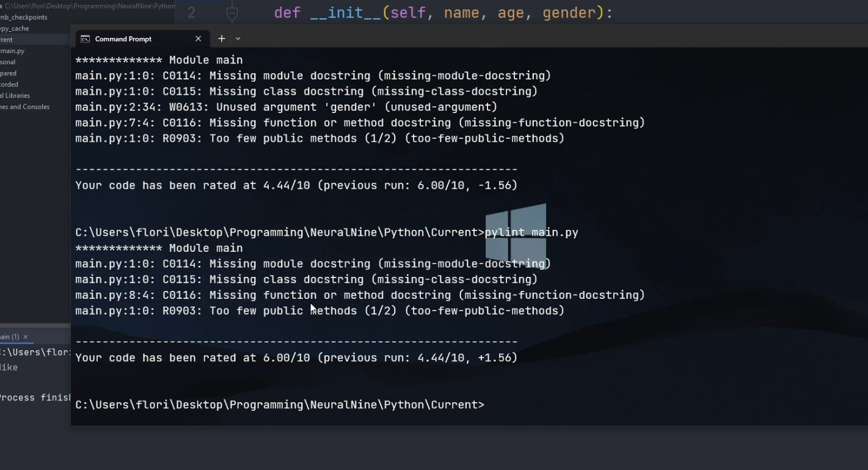Close the main (1) run tab
This screenshot has width=868, height=470.
tap(25, 337)
